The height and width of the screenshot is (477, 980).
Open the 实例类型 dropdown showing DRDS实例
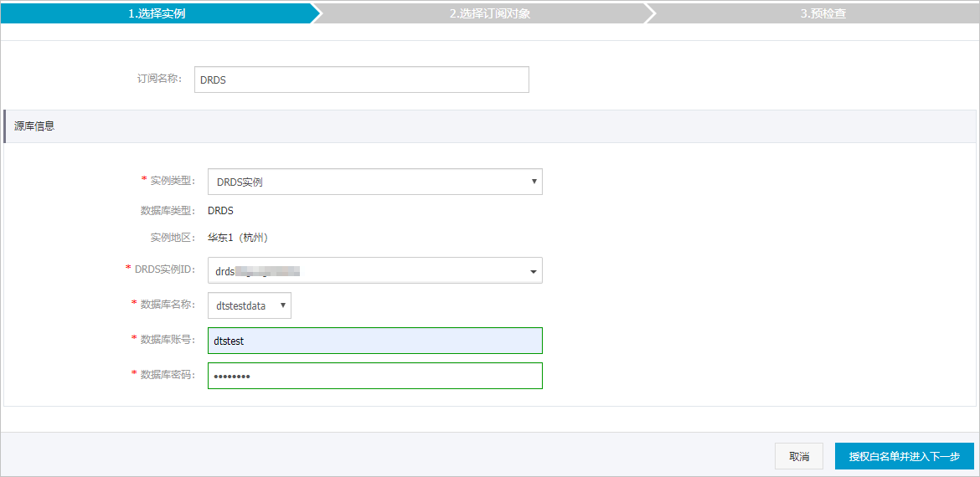point(375,182)
